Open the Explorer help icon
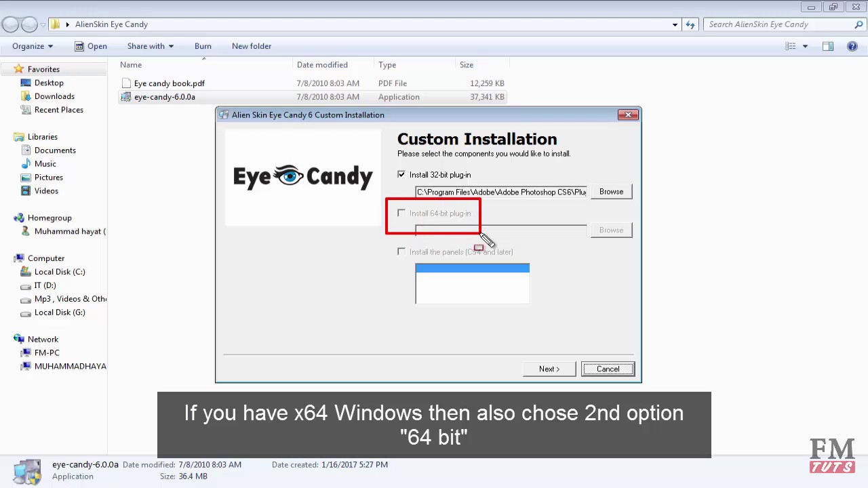Image resolution: width=868 pixels, height=488 pixels. coord(852,46)
